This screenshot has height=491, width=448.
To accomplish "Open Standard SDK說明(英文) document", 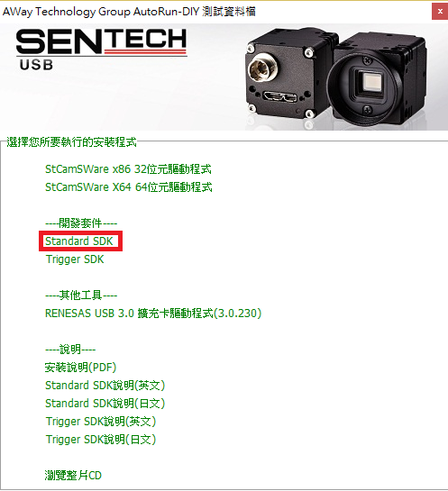I will pos(105,386).
